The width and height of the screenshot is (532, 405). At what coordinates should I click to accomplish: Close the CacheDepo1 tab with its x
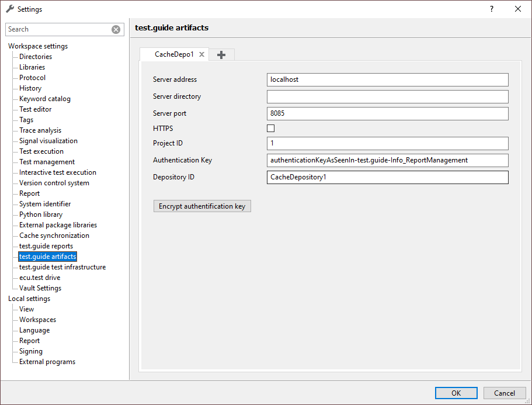(201, 54)
